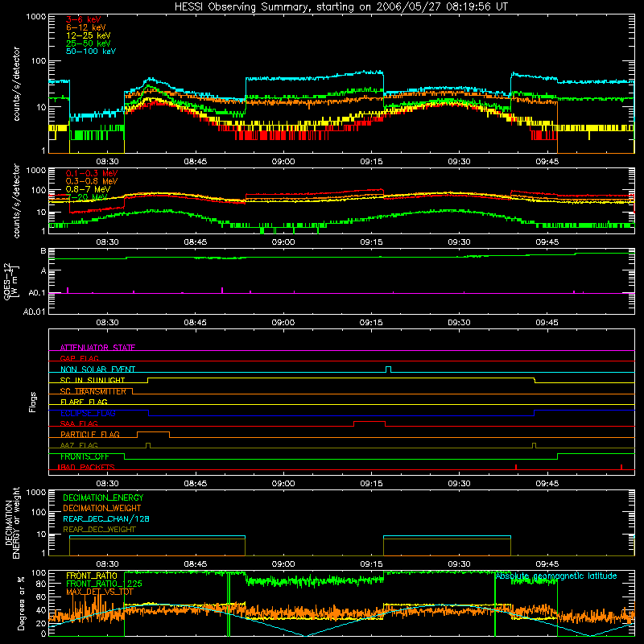Select the red 3-6 keV legend label

point(84,19)
